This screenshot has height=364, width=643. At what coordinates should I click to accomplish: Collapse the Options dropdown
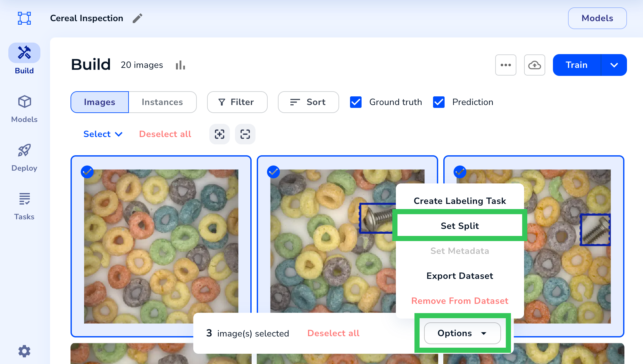[462, 333]
